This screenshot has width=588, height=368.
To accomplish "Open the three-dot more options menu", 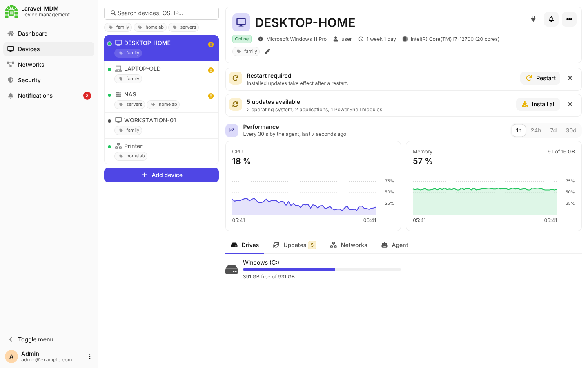I will pos(569,19).
